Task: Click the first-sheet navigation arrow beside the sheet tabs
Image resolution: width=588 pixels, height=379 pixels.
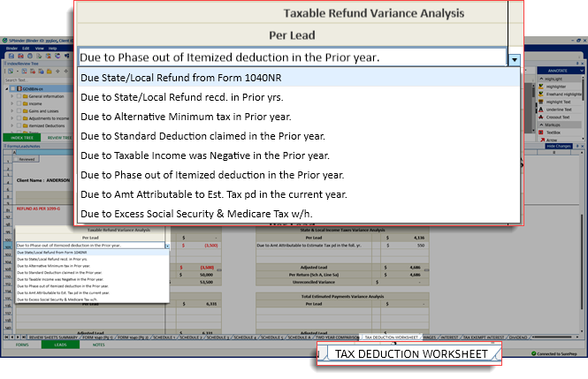Action: (x=6, y=337)
